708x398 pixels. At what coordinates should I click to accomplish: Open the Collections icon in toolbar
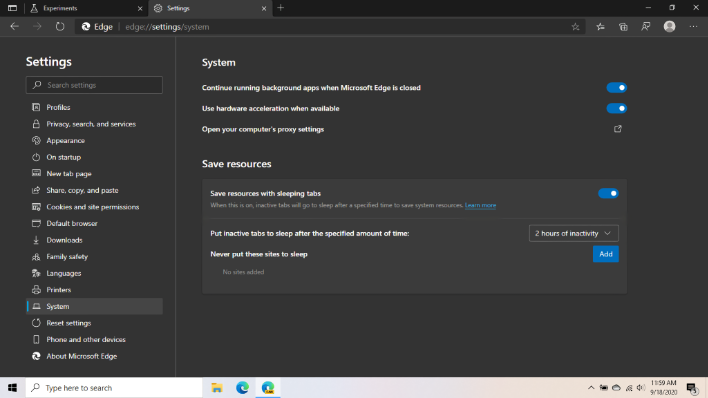[x=623, y=27]
